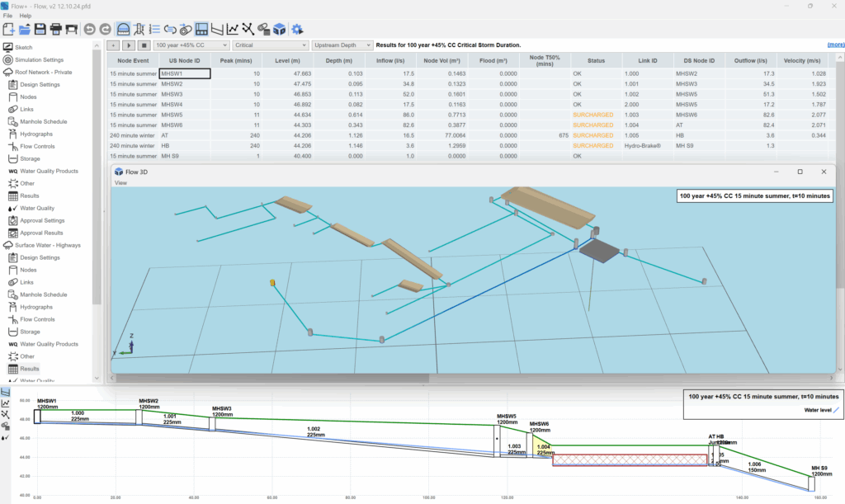Open the '100 year +45% CC' dropdown
The width and height of the screenshot is (845, 504).
[x=191, y=45]
